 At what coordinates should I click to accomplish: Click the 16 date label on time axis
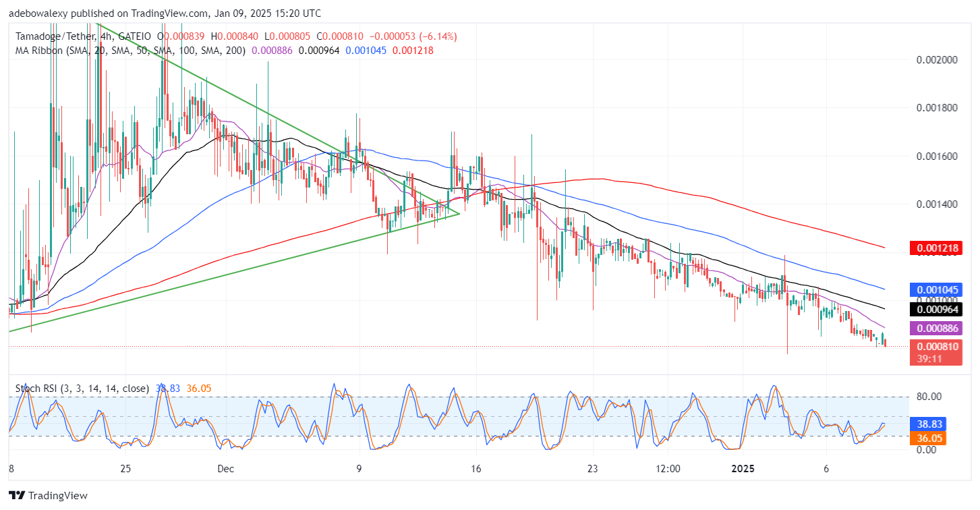click(x=475, y=468)
